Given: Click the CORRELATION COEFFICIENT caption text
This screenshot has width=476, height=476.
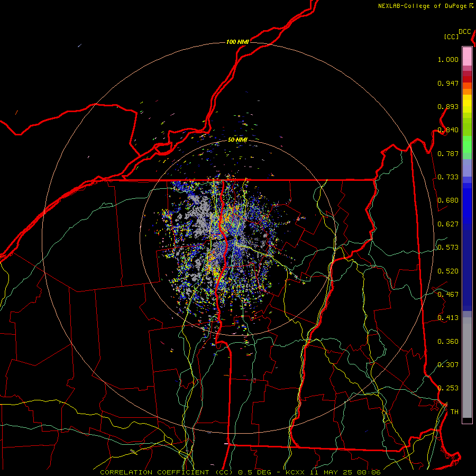Looking at the screenshot, I should tap(154, 472).
